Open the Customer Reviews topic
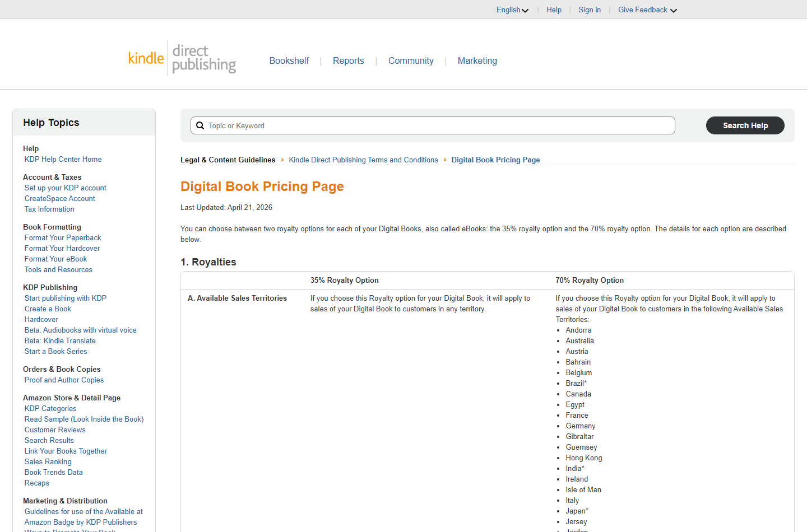This screenshot has height=532, width=807. [55, 430]
